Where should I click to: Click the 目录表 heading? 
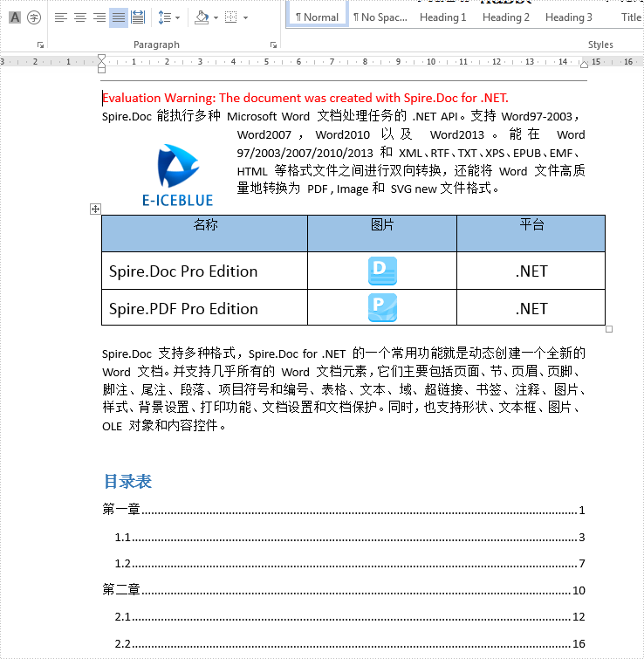tap(127, 481)
